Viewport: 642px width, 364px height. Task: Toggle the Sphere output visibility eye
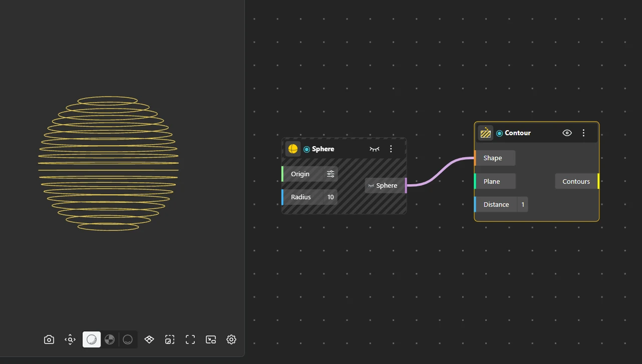point(371,186)
